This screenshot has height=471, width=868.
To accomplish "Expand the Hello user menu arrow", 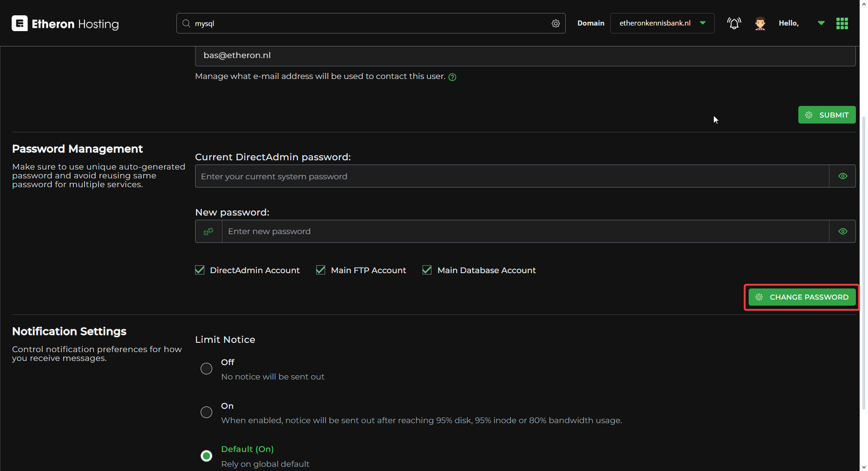I will [x=821, y=23].
